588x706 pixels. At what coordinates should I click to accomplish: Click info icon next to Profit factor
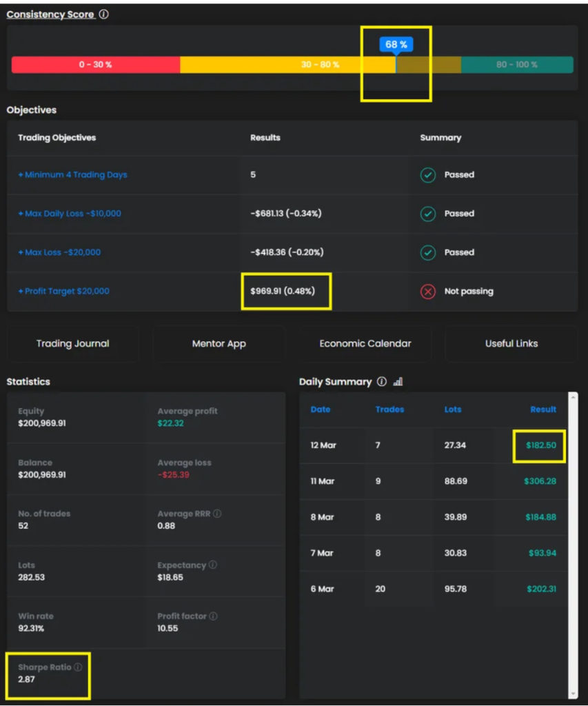(x=213, y=616)
